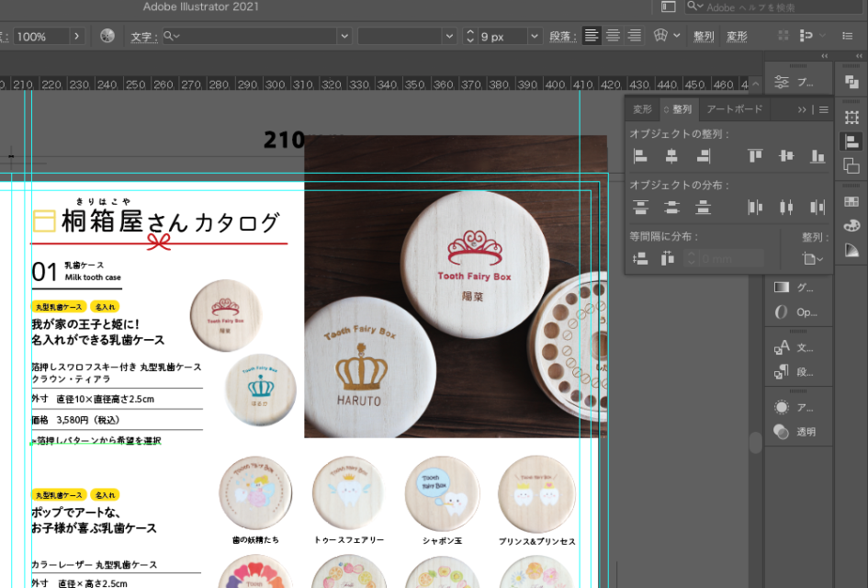Click horizontal align left in Align panel
This screenshot has height=588, width=868.
click(x=640, y=156)
